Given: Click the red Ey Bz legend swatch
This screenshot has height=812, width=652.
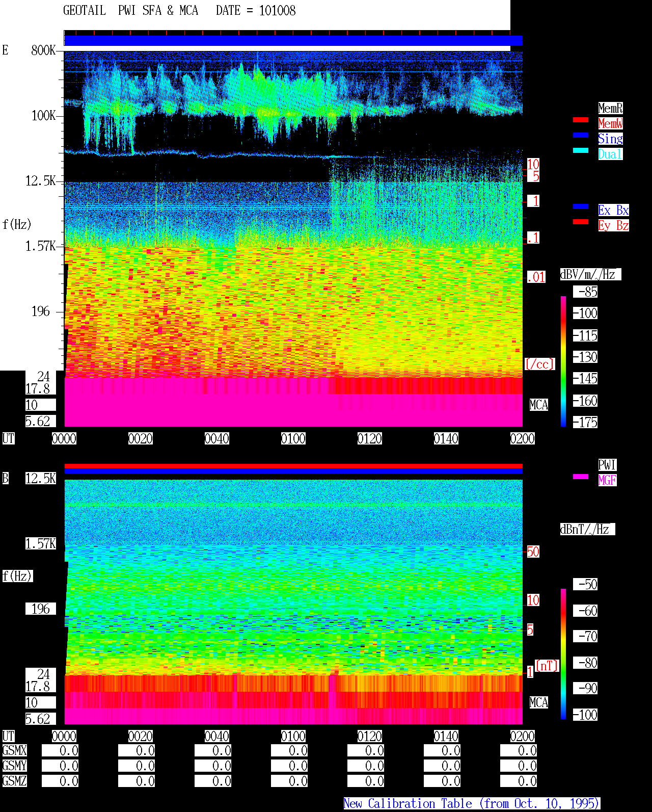Looking at the screenshot, I should (x=581, y=222).
